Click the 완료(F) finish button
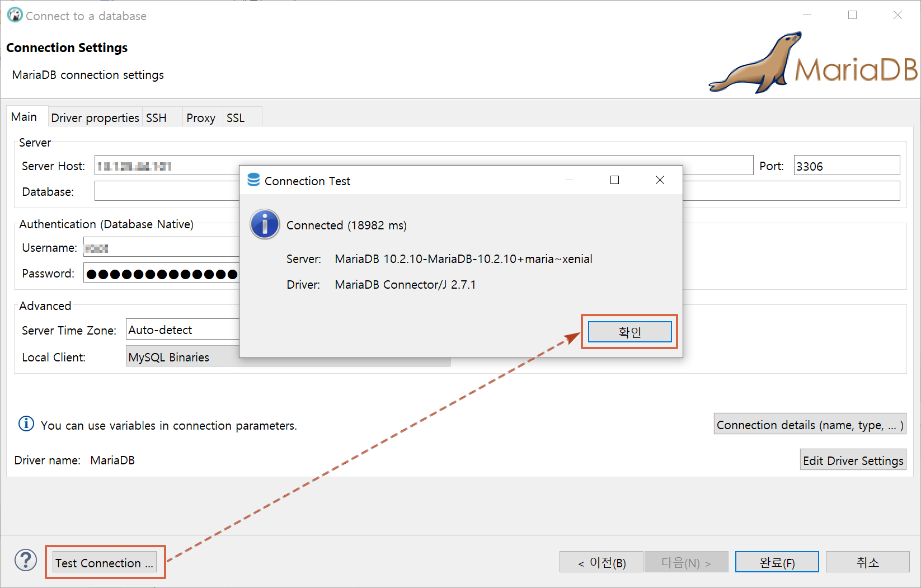This screenshot has height=588, width=921. [x=777, y=562]
